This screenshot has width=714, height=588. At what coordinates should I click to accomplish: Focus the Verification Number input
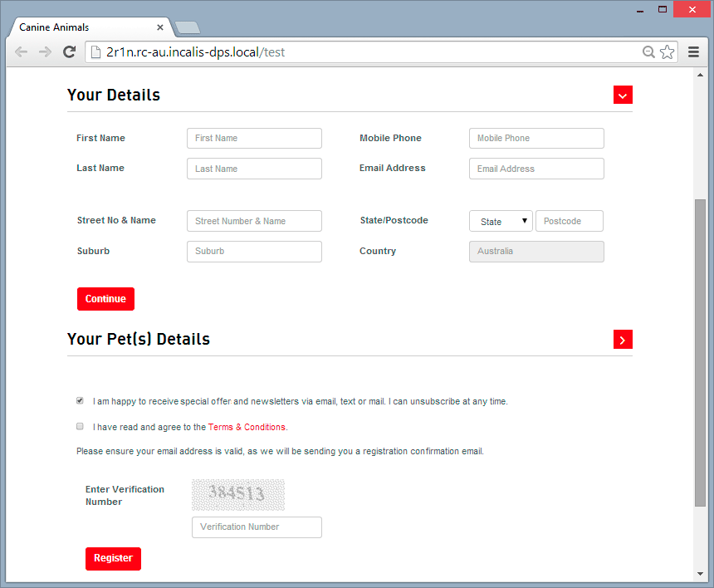coord(257,527)
